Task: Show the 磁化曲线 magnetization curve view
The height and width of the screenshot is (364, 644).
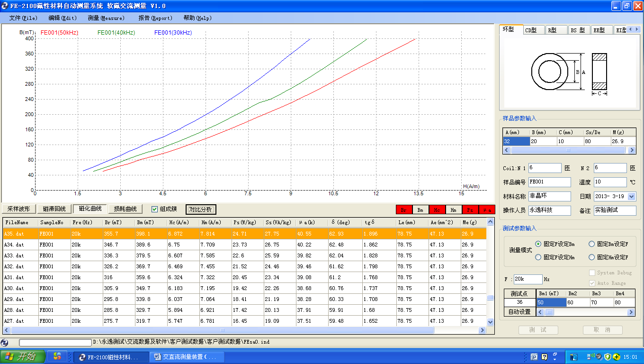Action: [x=90, y=209]
